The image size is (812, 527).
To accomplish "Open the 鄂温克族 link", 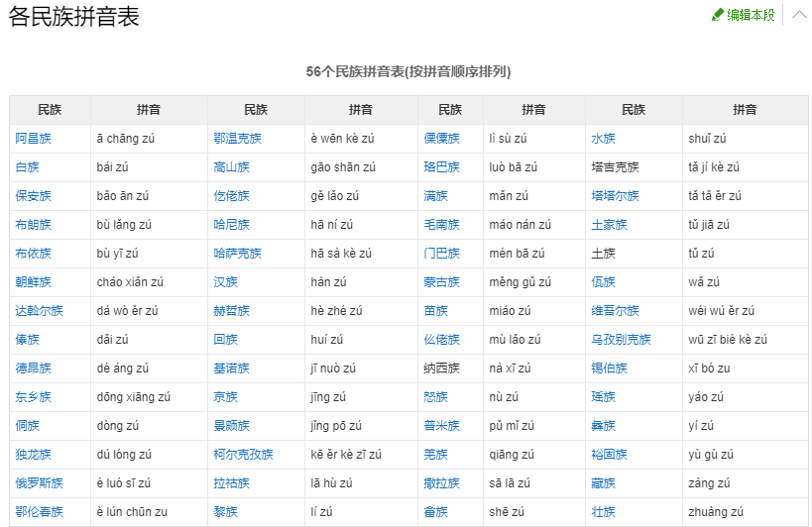I will [x=238, y=139].
